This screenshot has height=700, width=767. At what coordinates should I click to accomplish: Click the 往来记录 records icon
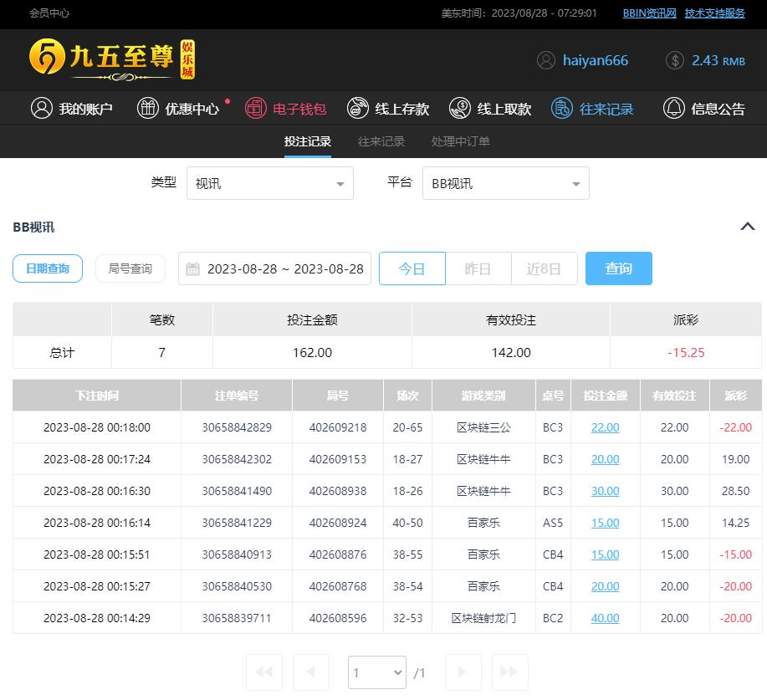(x=561, y=108)
